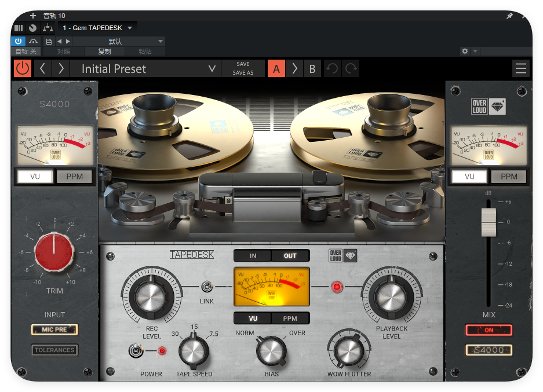Viewport: 543px width, 392px height.
Task: Click the red power LED near the POWER switch
Action: point(162,351)
